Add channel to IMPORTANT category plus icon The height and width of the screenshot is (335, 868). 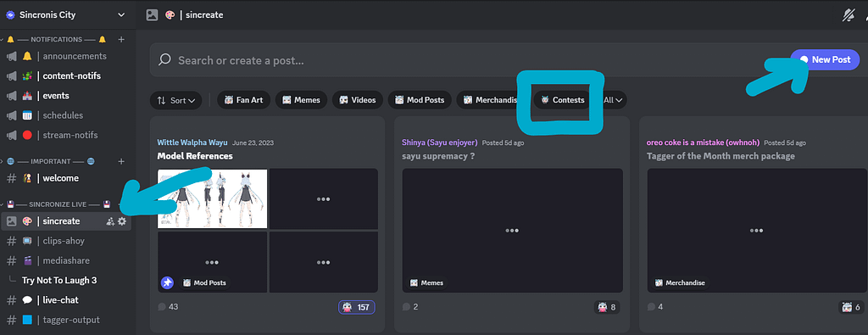121,161
